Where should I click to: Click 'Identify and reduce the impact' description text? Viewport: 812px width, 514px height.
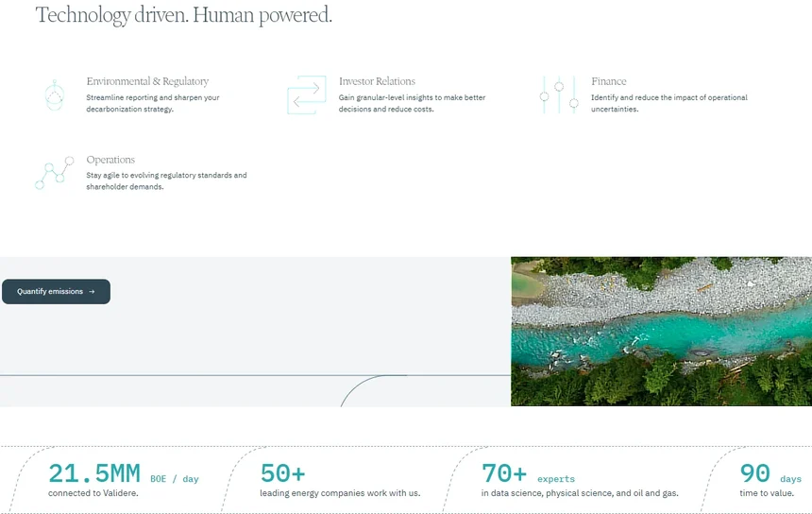669,103
